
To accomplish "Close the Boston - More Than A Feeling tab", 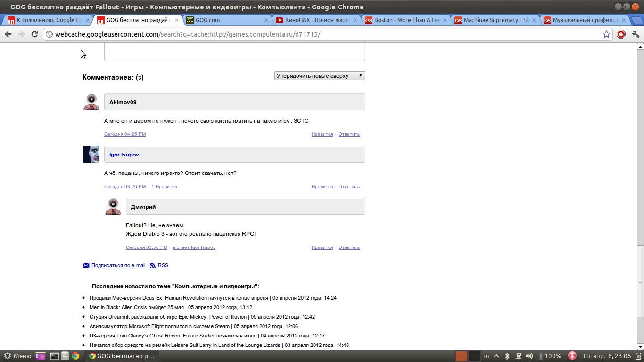I will tap(445, 20).
